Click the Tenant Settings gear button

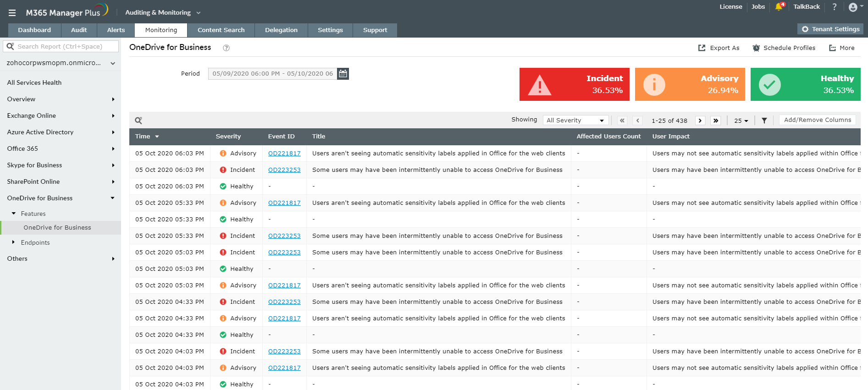(830, 29)
